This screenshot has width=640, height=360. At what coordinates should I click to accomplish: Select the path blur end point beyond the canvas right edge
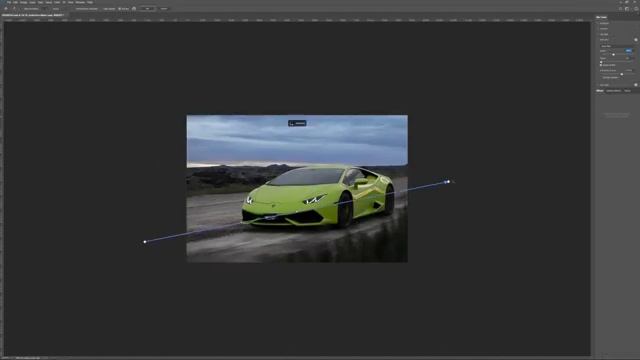tap(448, 182)
